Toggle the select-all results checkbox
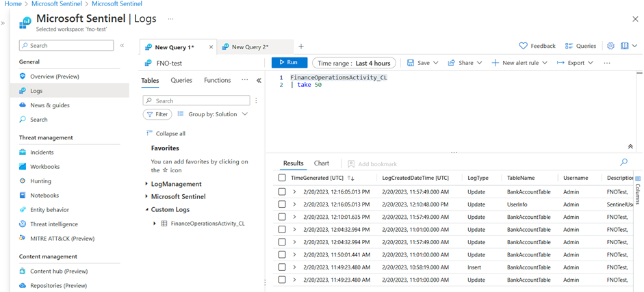 282,178
